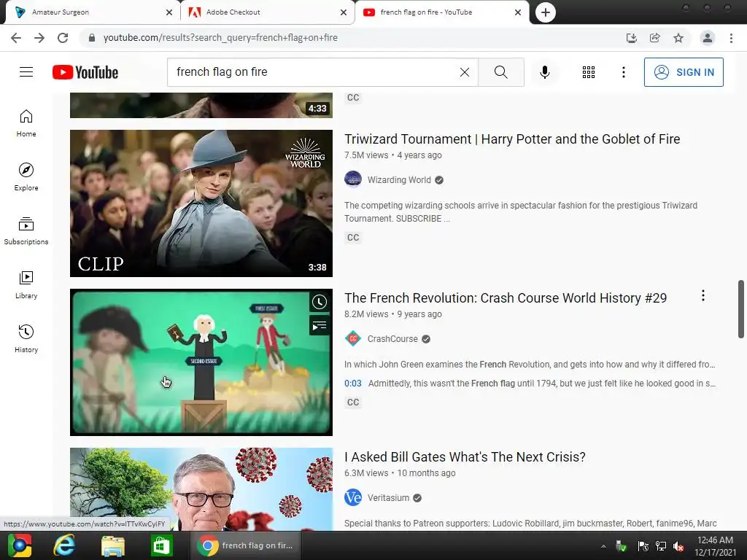Click the address bar URL
The height and width of the screenshot is (560, 747).
[x=220, y=38]
